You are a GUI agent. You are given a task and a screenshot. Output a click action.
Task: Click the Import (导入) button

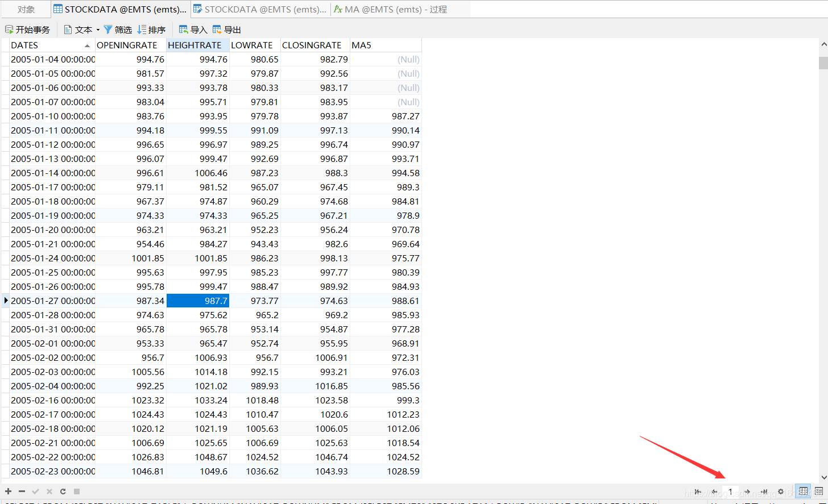coord(193,30)
